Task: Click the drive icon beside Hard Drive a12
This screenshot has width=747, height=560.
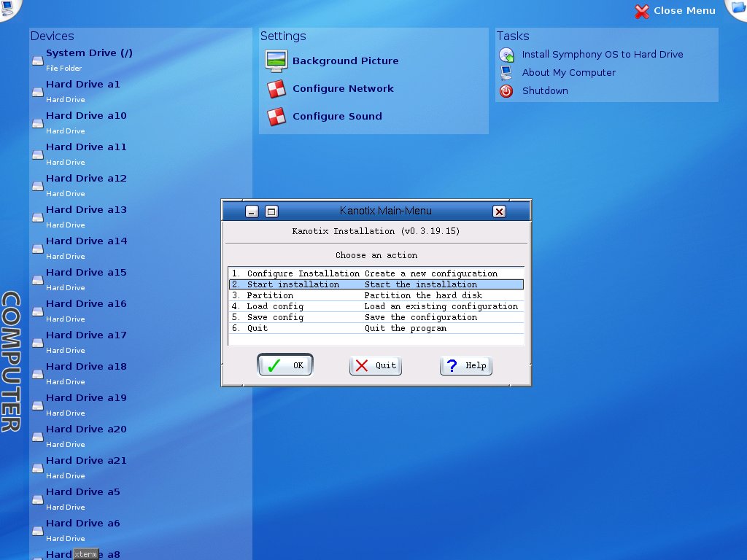Action: tap(38, 187)
